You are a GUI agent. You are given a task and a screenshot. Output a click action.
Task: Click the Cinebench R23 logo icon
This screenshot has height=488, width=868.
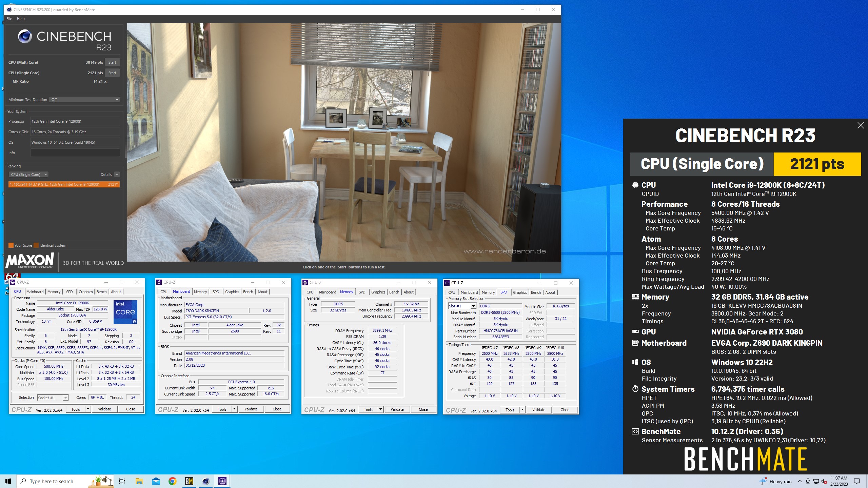coord(25,36)
